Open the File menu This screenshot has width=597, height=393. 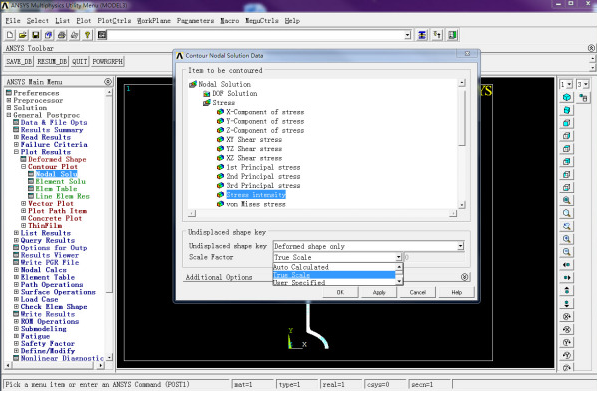tap(13, 21)
